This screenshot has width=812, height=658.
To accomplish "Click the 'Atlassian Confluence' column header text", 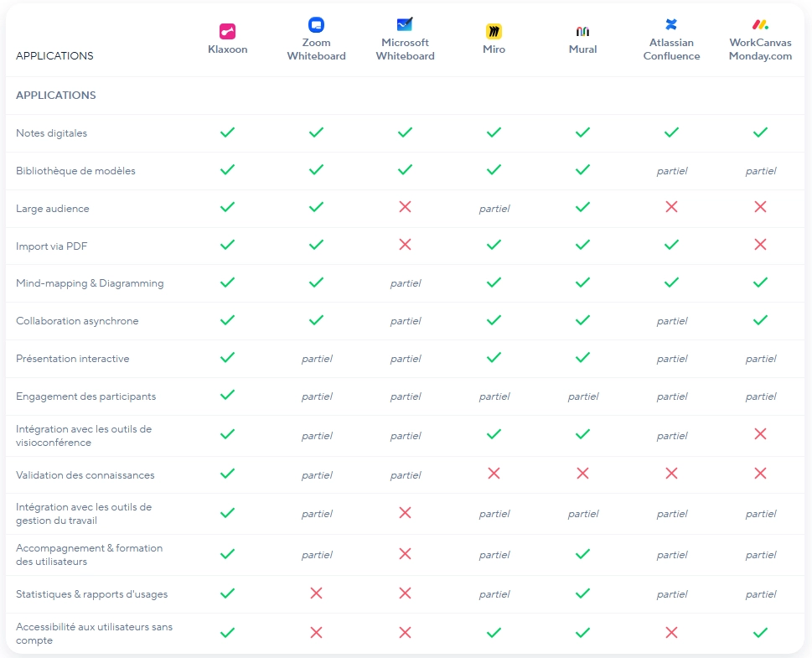I will pos(671,49).
